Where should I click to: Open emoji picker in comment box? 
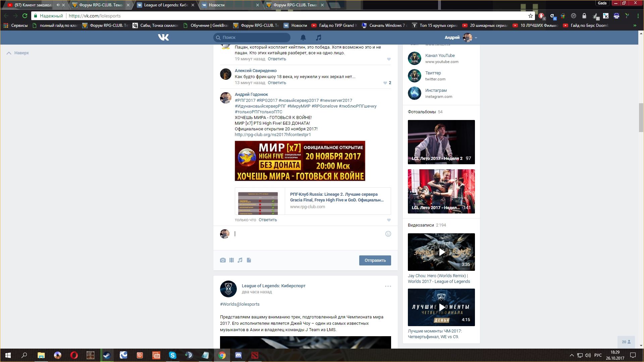tap(388, 234)
